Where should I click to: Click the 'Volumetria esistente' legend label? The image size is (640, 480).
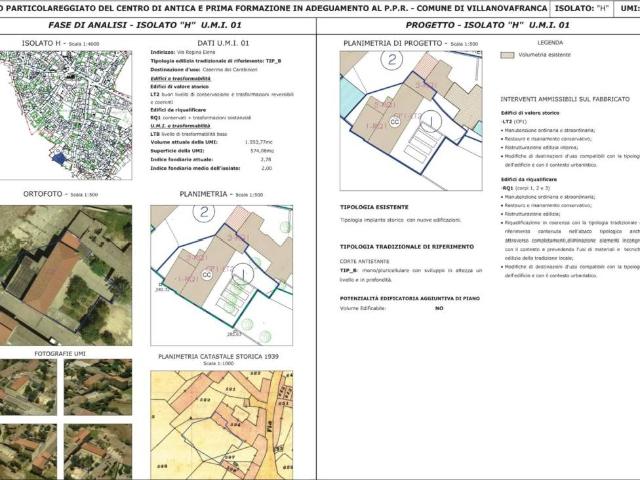(544, 55)
